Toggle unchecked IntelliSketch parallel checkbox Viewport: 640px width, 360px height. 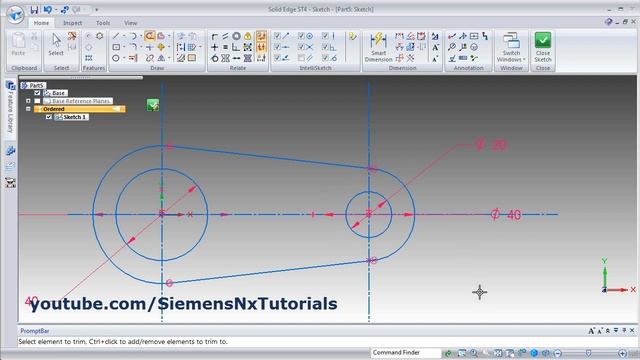301,58
